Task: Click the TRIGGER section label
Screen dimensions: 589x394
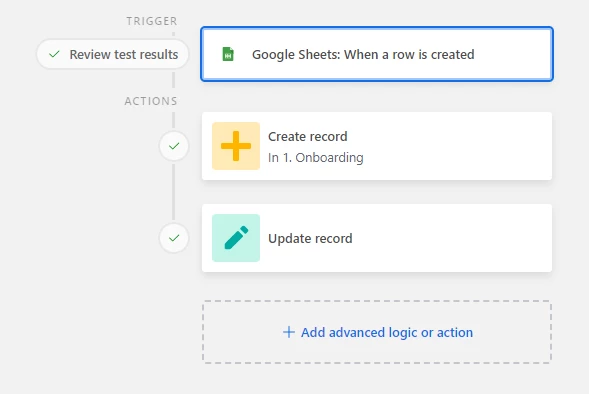Action: click(x=152, y=21)
